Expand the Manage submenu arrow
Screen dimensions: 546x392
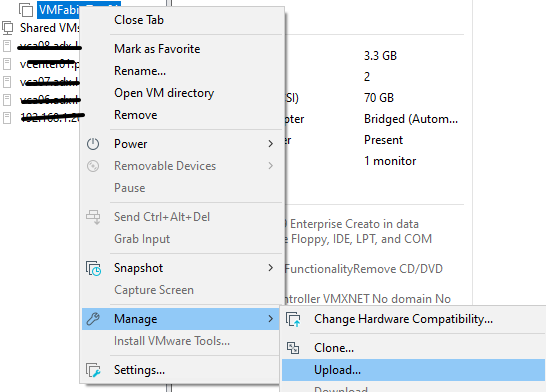pyautogui.click(x=271, y=319)
